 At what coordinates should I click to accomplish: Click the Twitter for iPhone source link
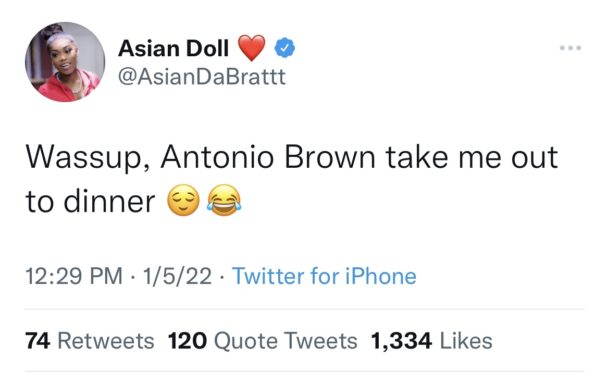click(x=324, y=276)
